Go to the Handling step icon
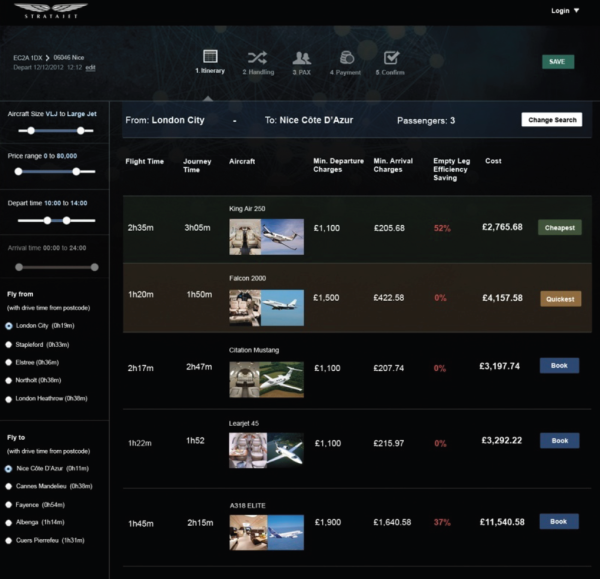Image resolution: width=600 pixels, height=579 pixels. click(x=257, y=58)
